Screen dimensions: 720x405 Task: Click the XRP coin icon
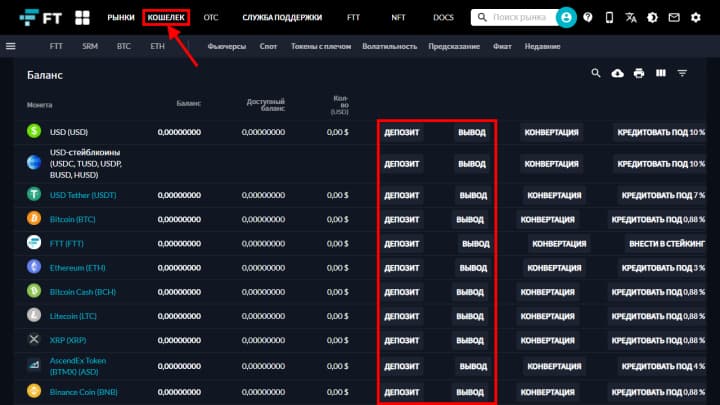(x=34, y=339)
